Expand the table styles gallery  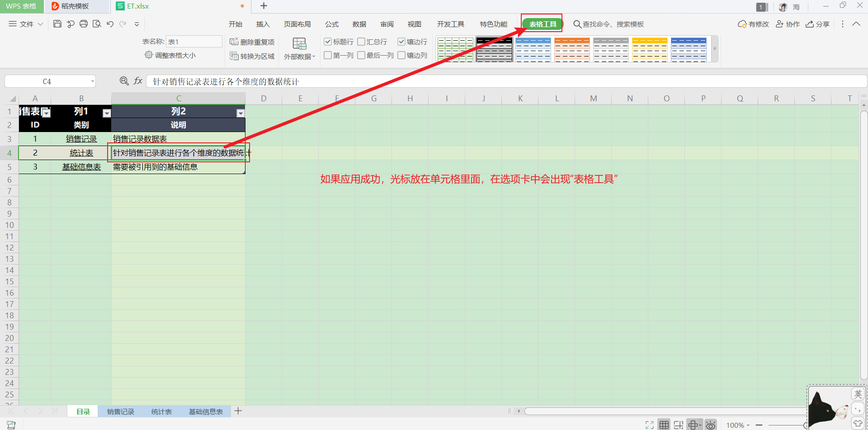(715, 49)
